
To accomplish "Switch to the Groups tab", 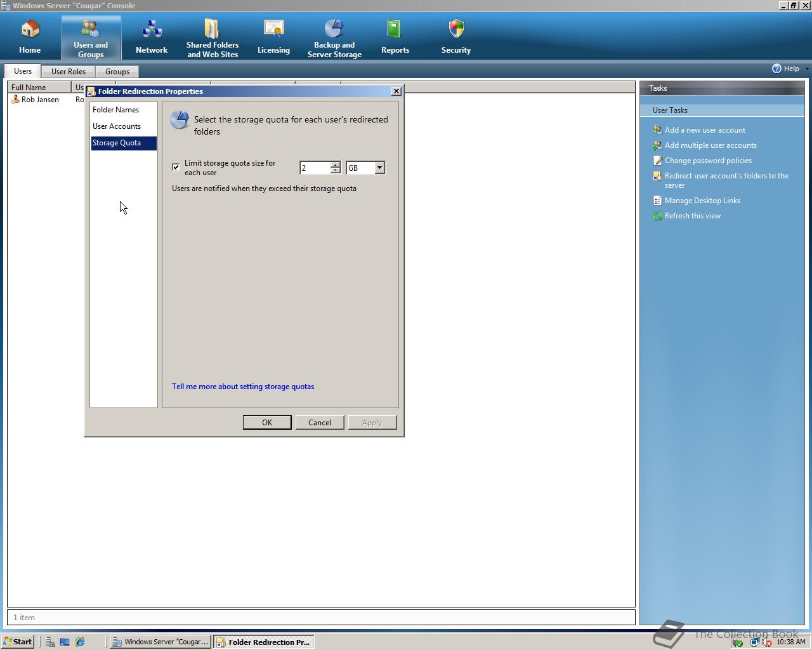I will (x=117, y=72).
